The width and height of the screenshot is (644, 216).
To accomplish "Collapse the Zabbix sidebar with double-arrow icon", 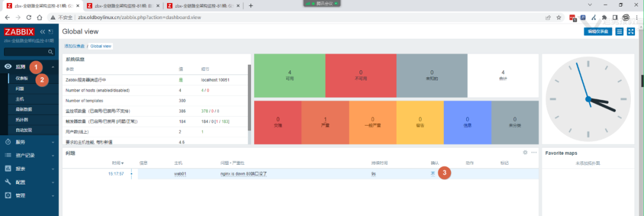I will point(42,32).
